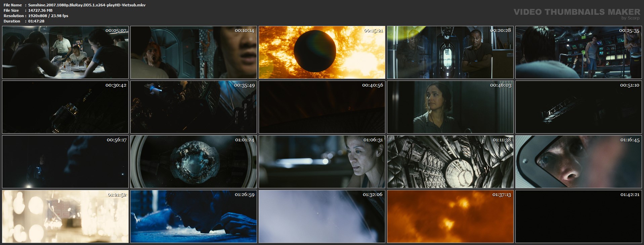This screenshot has height=245, width=644.
Task: Select the thumbnail at 00:51:10
Action: [579, 107]
